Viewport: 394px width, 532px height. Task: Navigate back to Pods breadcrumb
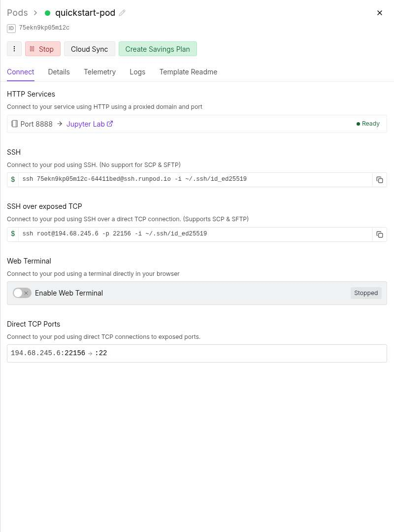(17, 13)
